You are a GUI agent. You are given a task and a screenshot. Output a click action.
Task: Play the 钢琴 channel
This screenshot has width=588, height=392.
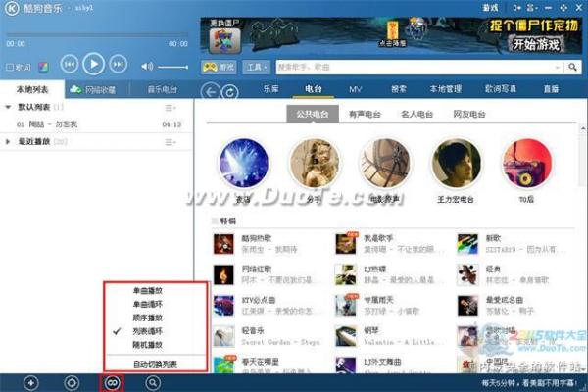346,336
